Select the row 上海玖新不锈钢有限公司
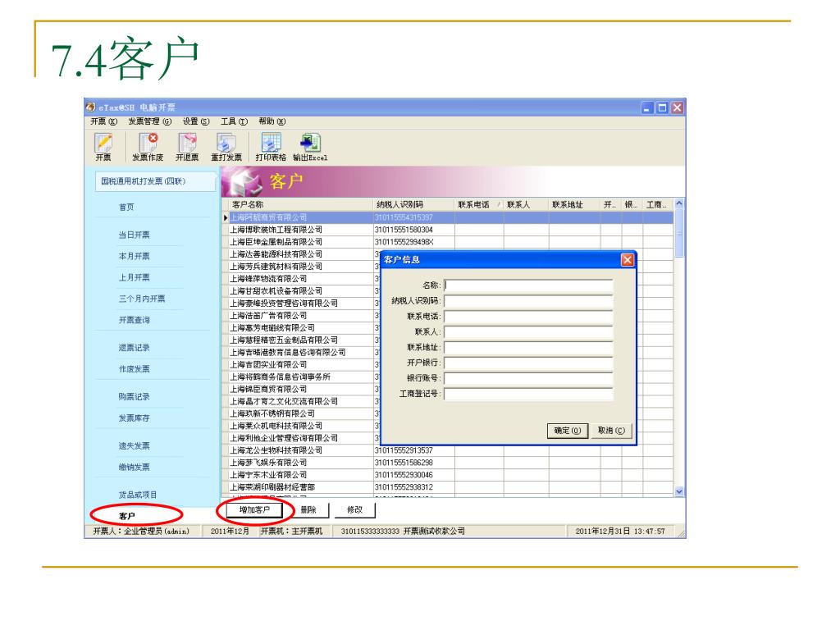 pyautogui.click(x=301, y=413)
